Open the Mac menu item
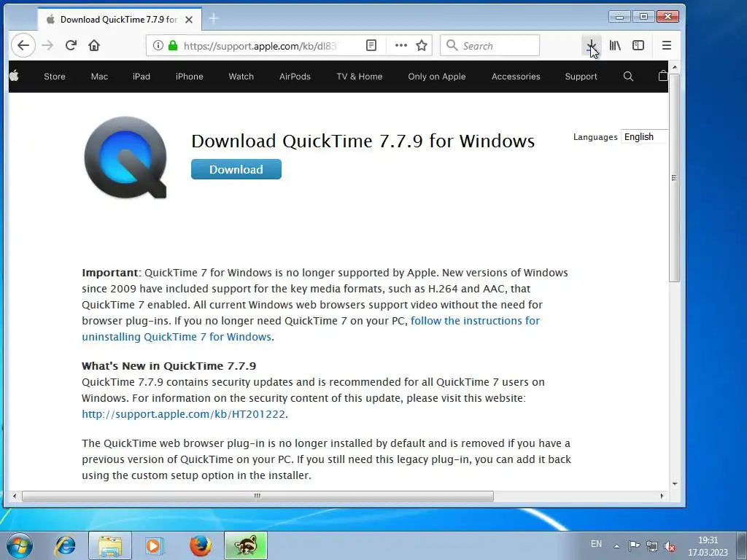The width and height of the screenshot is (747, 560). (x=99, y=77)
